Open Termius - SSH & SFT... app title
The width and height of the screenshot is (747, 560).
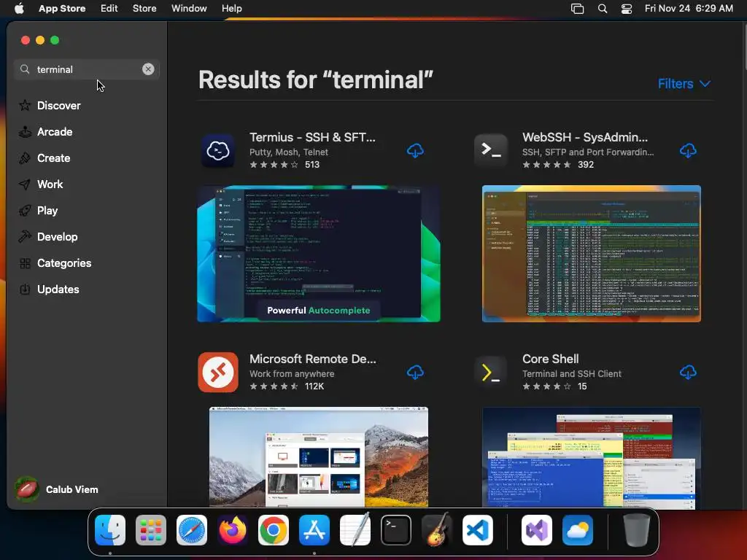pyautogui.click(x=312, y=137)
